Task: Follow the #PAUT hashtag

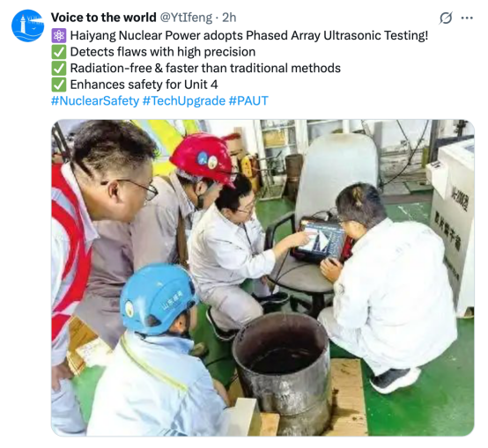Action: pos(248,100)
